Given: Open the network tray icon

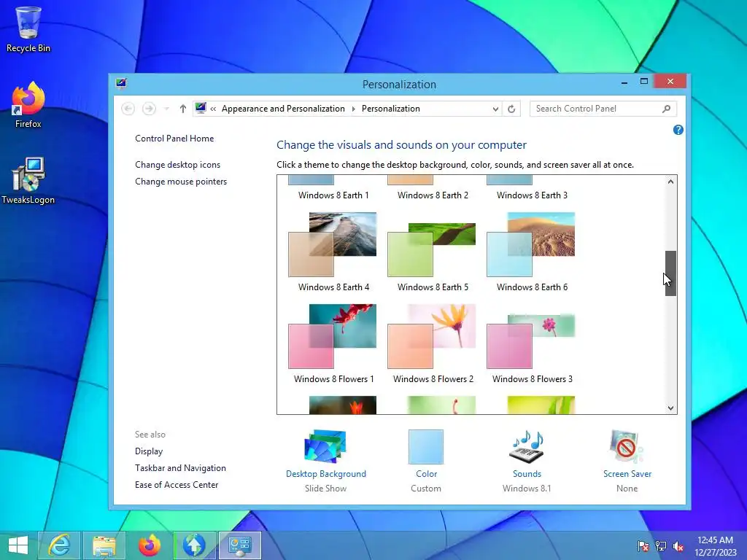Looking at the screenshot, I should click(x=661, y=546).
